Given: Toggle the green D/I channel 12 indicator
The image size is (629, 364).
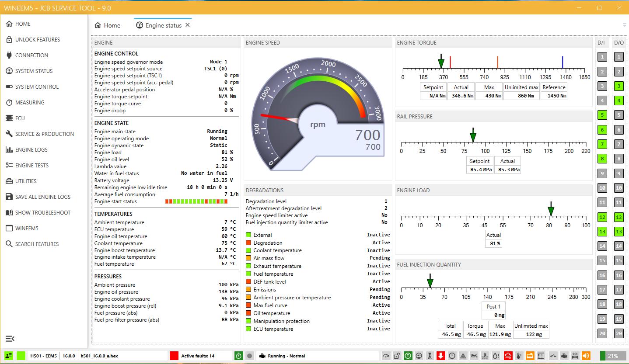Looking at the screenshot, I should click(602, 217).
